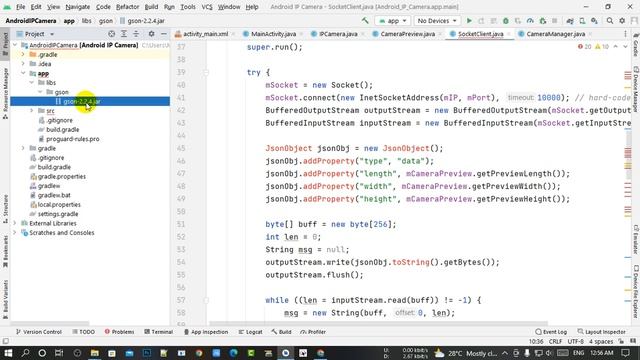Collapse the app folder
The height and width of the screenshot is (360, 640).
click(x=23, y=73)
